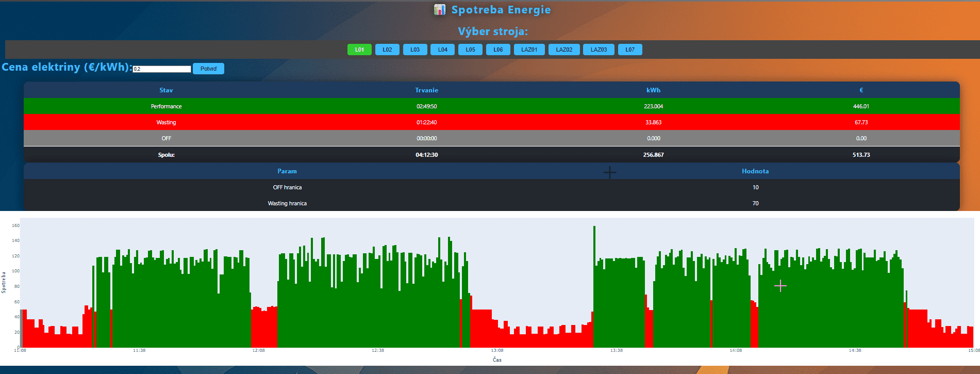Open data for machine LAZ02
The height and width of the screenshot is (374, 980).
point(564,50)
